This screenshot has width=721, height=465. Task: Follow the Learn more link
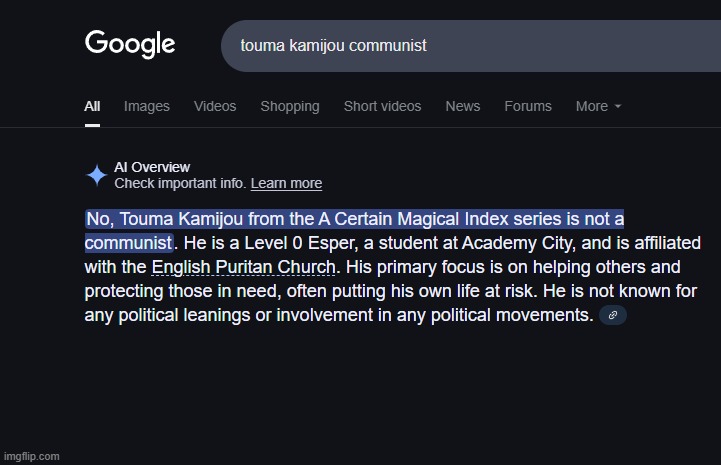(286, 183)
